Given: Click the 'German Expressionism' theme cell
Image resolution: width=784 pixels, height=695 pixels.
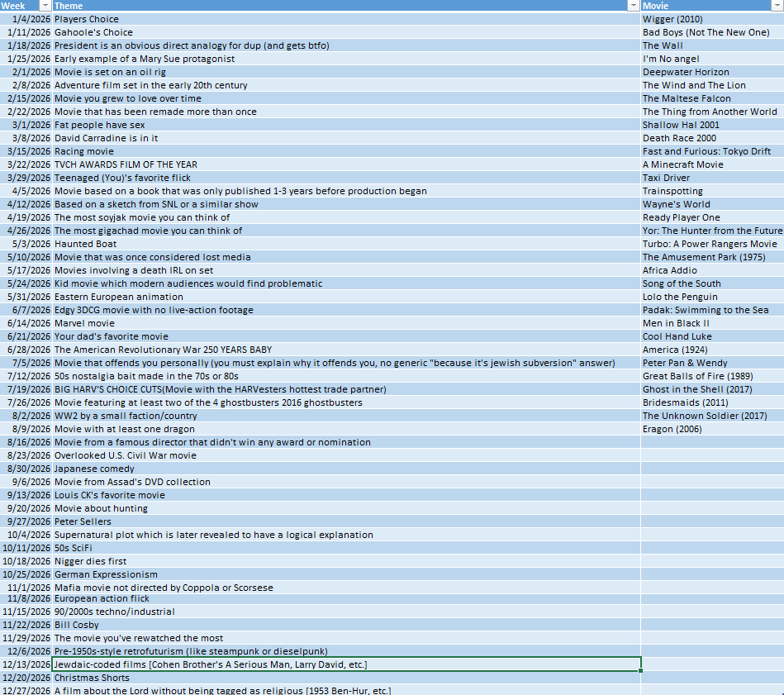Looking at the screenshot, I should tap(346, 574).
